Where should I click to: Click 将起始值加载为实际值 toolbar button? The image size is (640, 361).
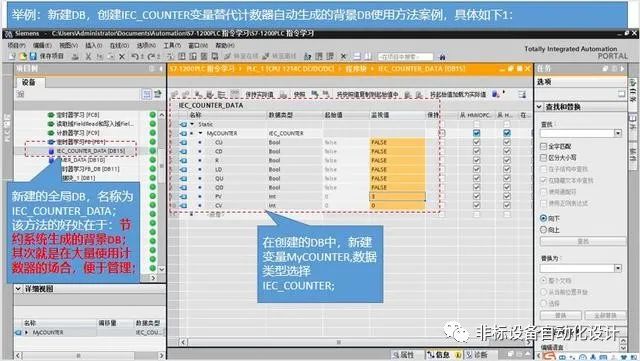point(458,94)
